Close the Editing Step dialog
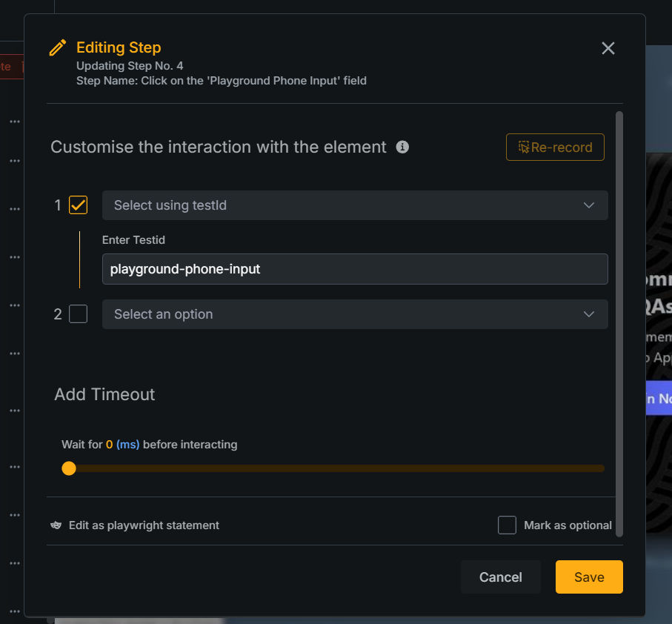Viewport: 672px width, 624px height. point(608,48)
